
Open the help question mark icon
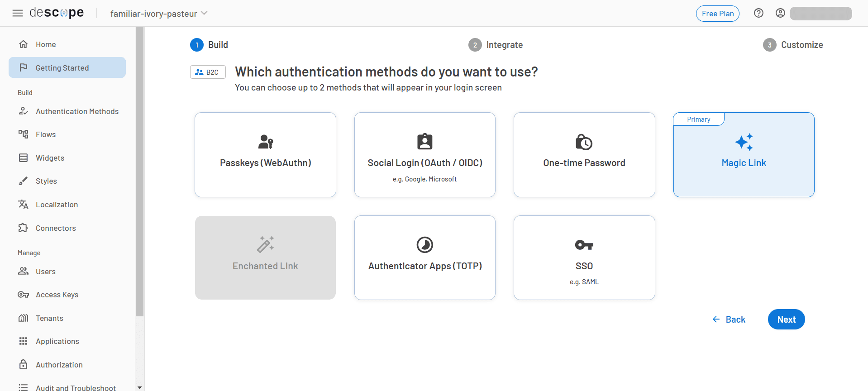point(758,13)
